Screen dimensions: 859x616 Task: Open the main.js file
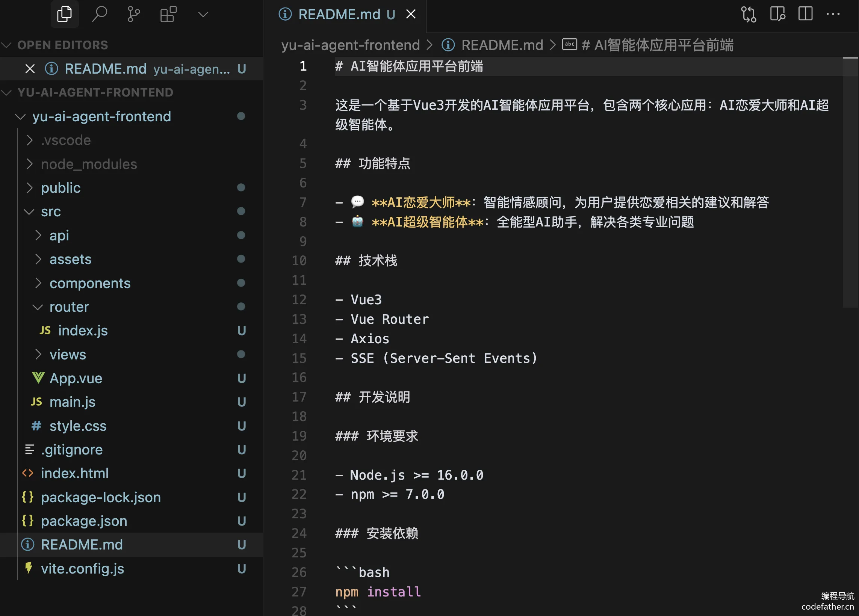(x=132, y=402)
